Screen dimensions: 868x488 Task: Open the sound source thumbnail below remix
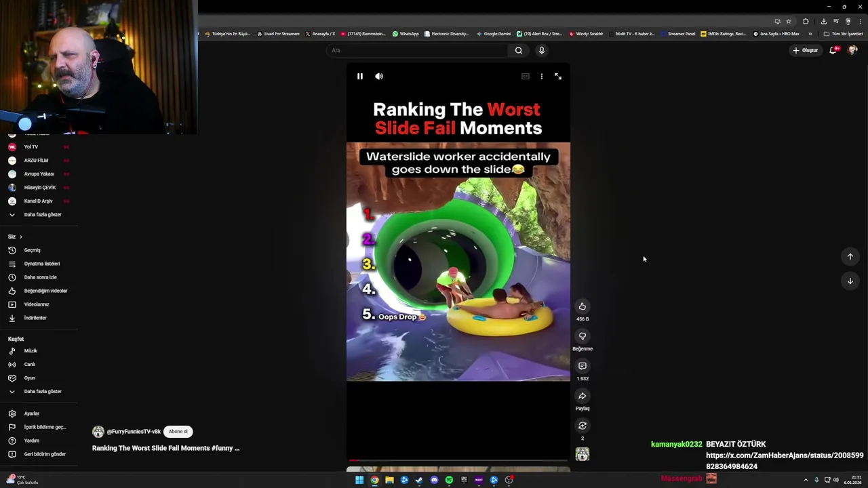tap(583, 454)
